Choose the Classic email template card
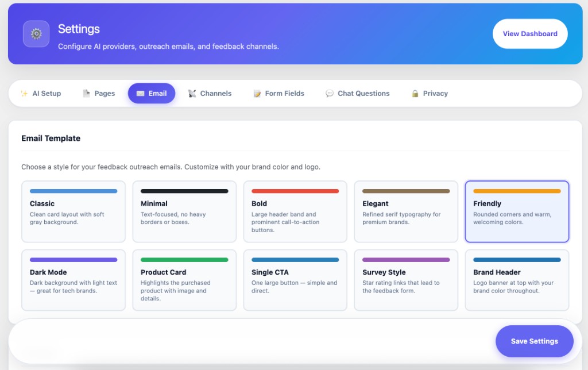The width and height of the screenshot is (588, 370). point(73,211)
